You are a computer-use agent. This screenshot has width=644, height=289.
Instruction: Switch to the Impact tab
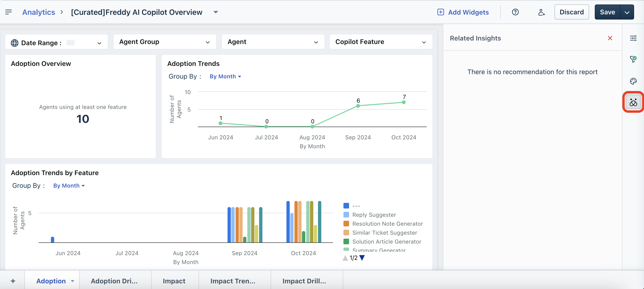(x=174, y=281)
